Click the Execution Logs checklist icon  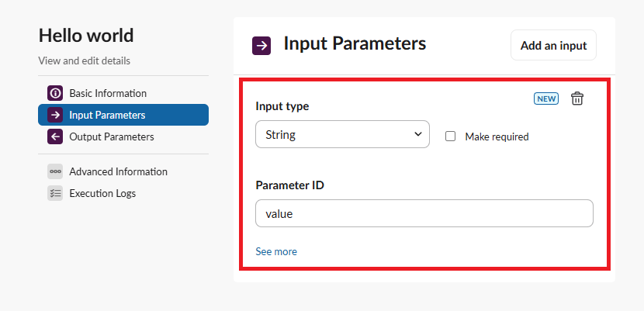pyautogui.click(x=55, y=193)
